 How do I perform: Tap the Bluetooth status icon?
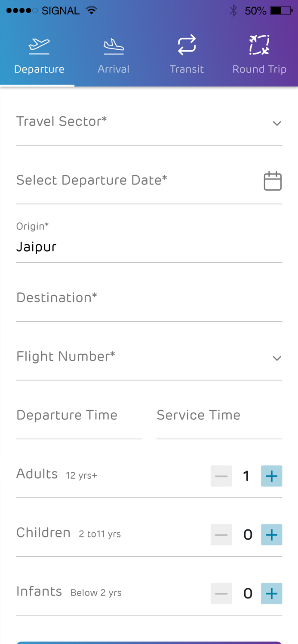(233, 11)
